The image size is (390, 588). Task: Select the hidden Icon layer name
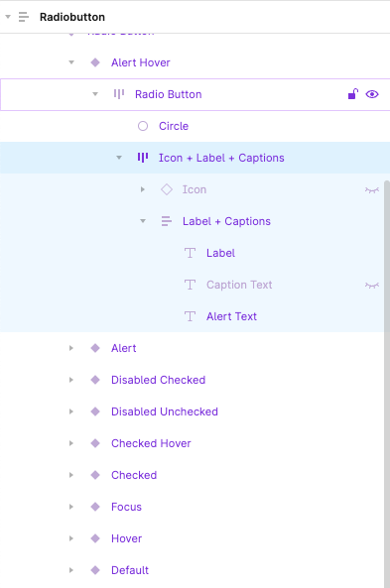[x=195, y=189]
